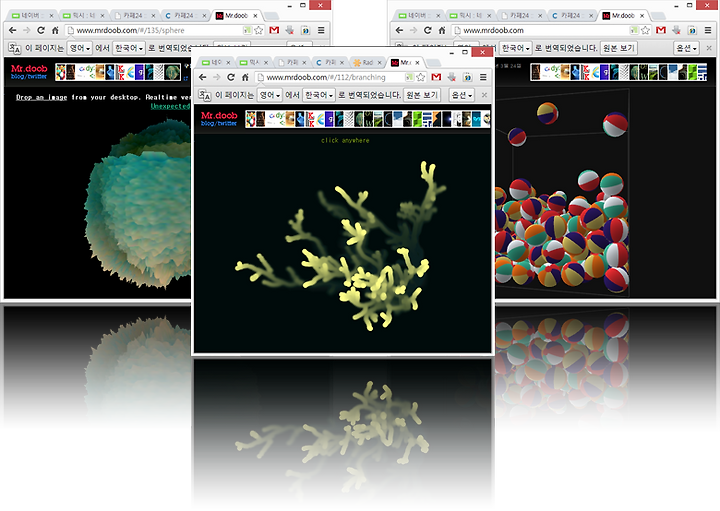Click 원본 보기 button in branching window
Viewport: 720px width, 511px height.
tap(422, 95)
